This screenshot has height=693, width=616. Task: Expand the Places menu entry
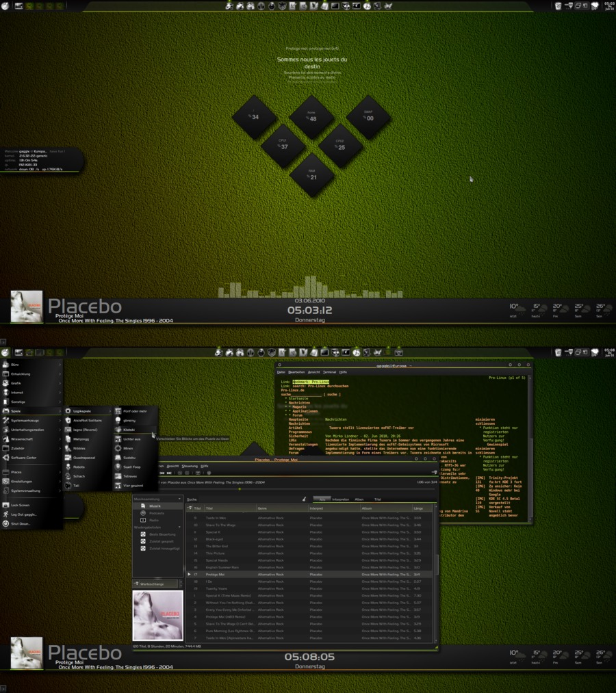tap(31, 472)
